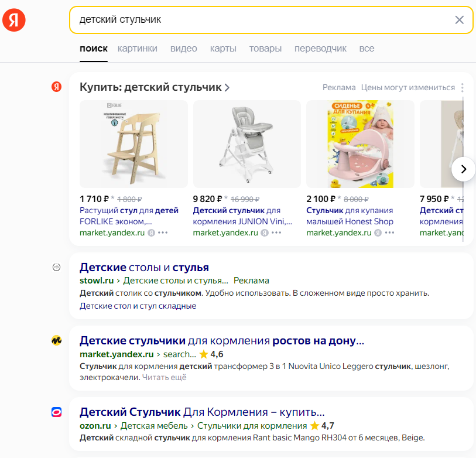Click the chevron after "Купить: детский стульчик"

227,88
